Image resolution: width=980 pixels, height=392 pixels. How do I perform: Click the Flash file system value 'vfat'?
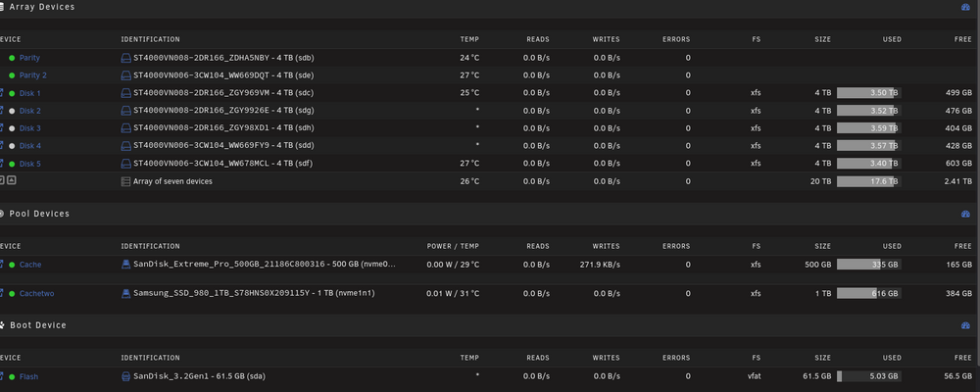pos(756,376)
